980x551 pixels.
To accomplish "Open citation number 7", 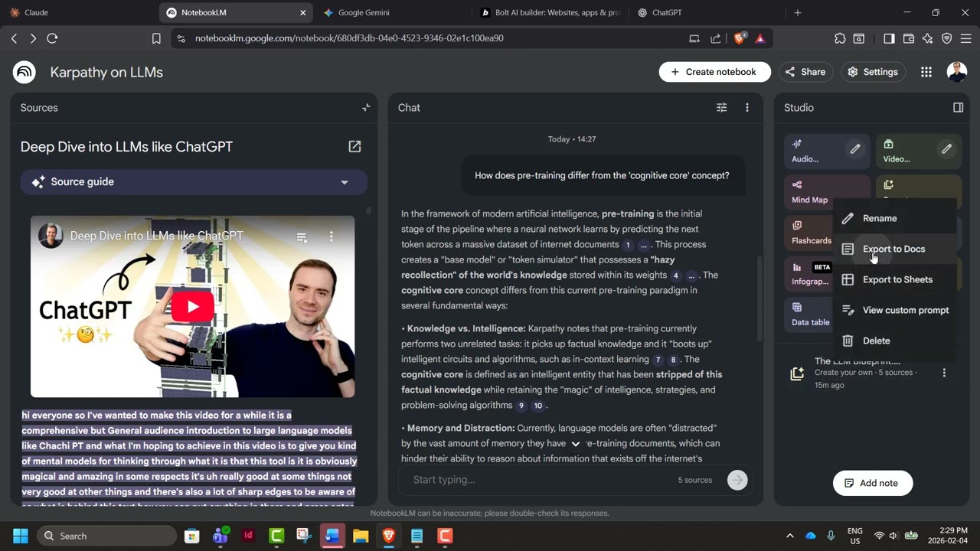I will (x=658, y=360).
